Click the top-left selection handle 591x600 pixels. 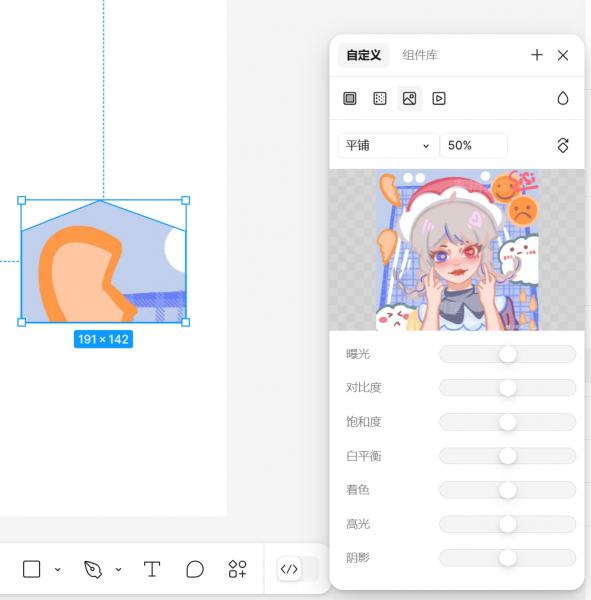tap(21, 200)
